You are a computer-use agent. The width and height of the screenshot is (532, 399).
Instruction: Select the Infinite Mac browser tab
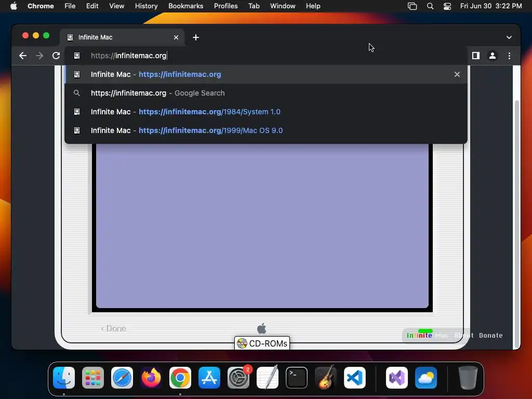tap(122, 37)
